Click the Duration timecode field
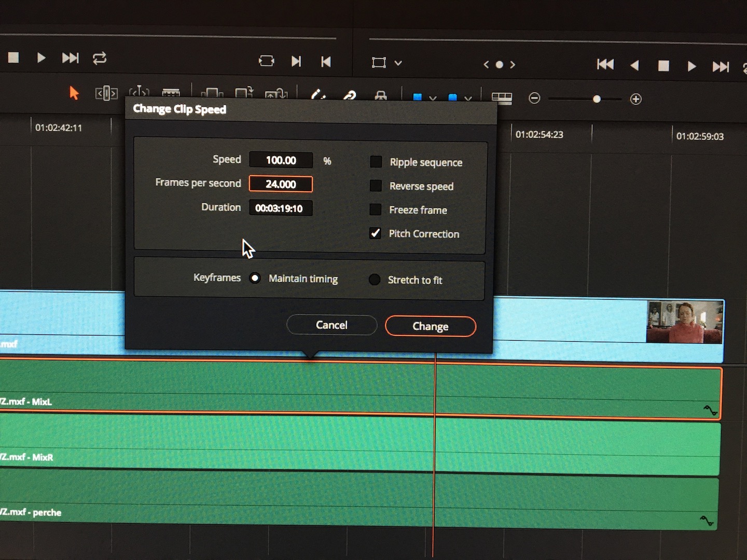747x560 pixels. pos(281,208)
